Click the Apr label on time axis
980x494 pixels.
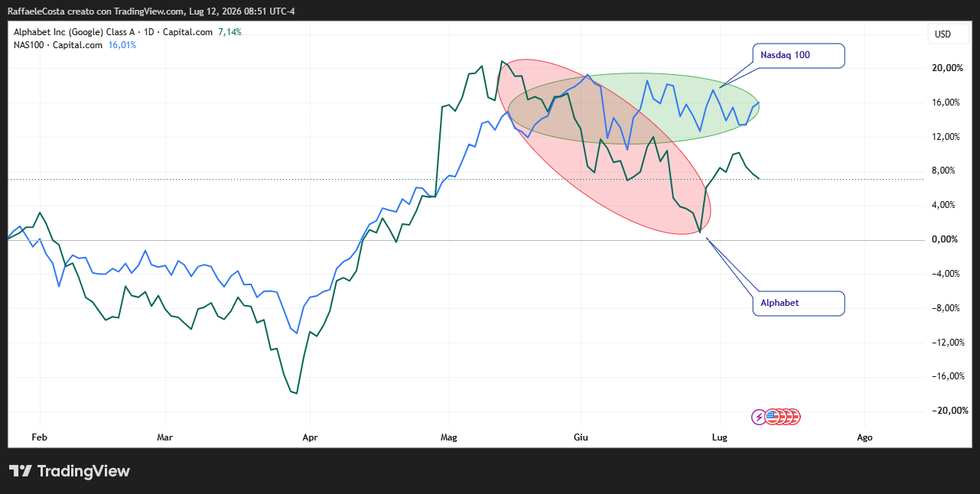[x=309, y=438]
